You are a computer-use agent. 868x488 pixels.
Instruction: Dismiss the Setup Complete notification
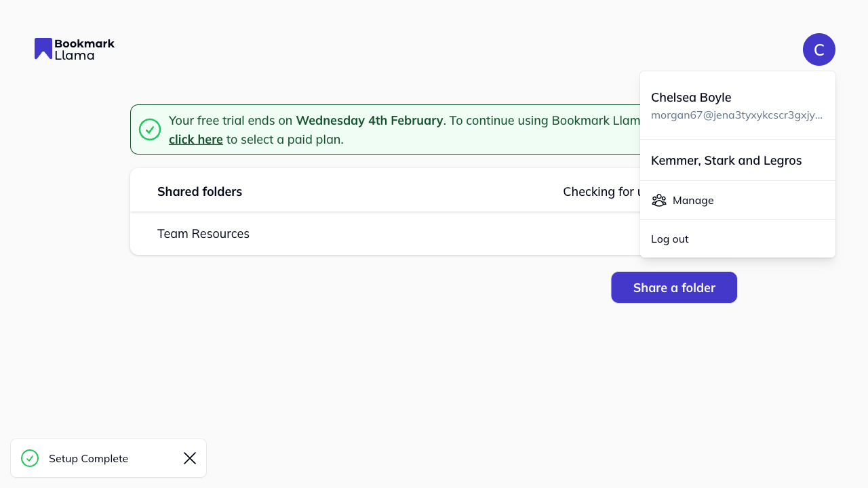[x=190, y=458]
